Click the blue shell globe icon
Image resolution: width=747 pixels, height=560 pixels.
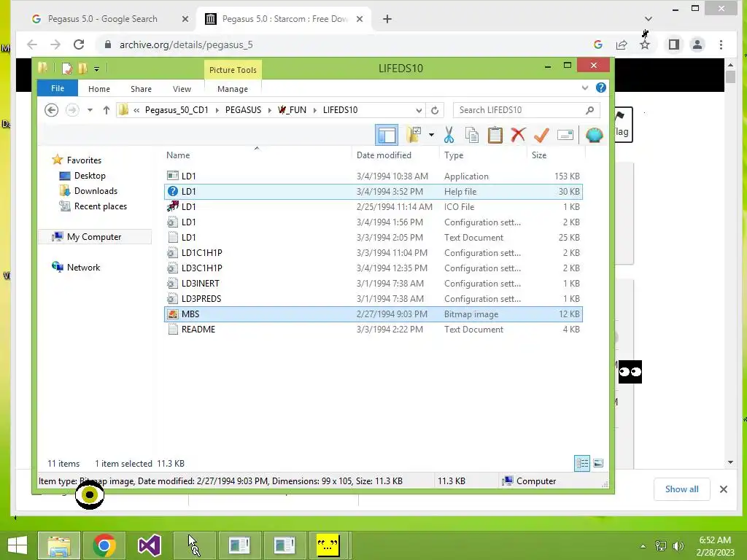click(594, 135)
